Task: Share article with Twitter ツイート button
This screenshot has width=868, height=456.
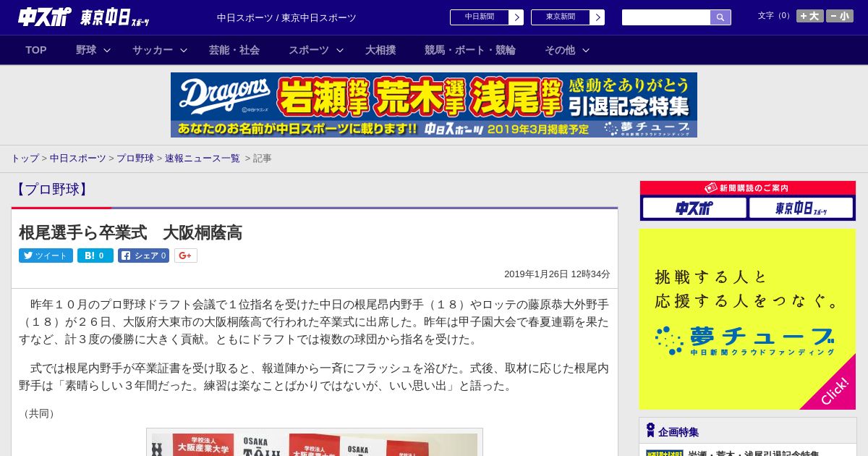Action: [46, 256]
